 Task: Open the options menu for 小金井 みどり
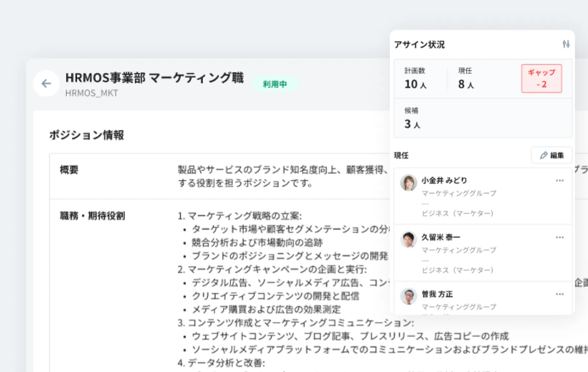[560, 180]
